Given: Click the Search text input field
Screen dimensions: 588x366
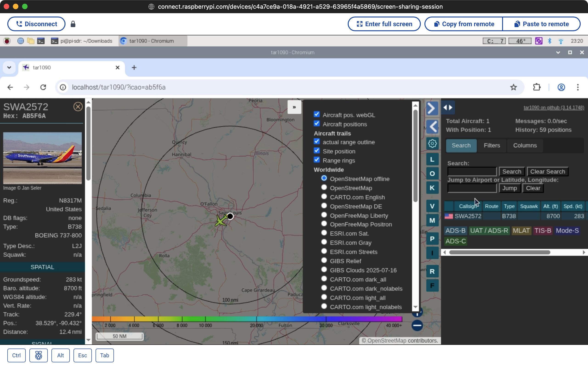Looking at the screenshot, I should click(472, 172).
